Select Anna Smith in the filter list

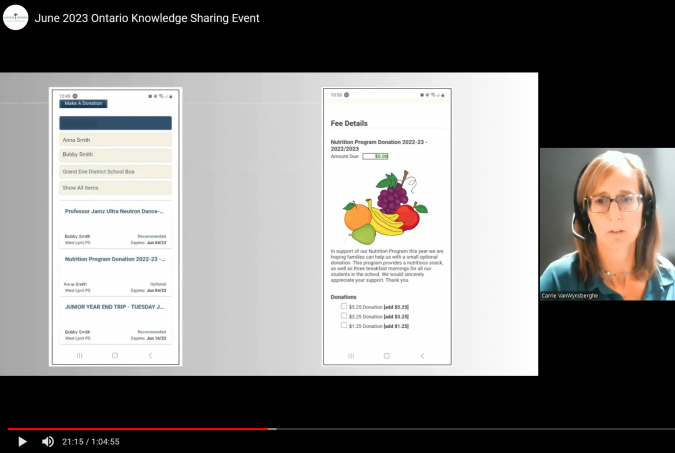pos(115,140)
